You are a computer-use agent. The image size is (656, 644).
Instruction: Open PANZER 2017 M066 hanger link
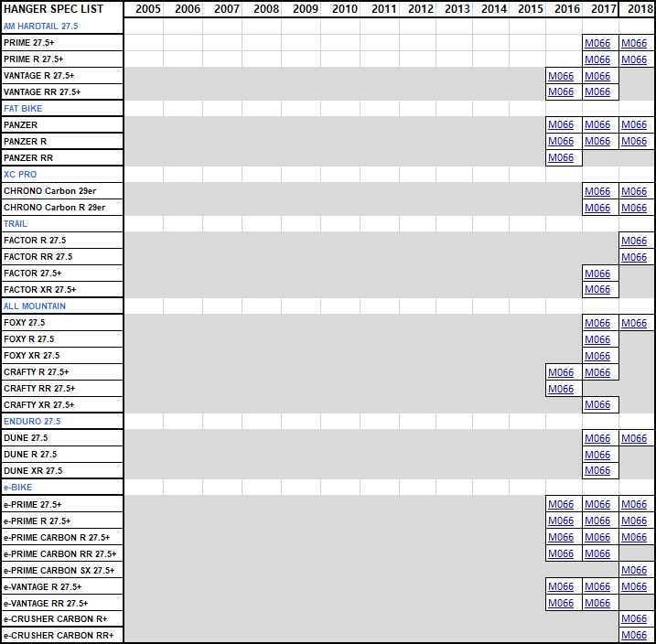tap(597, 124)
